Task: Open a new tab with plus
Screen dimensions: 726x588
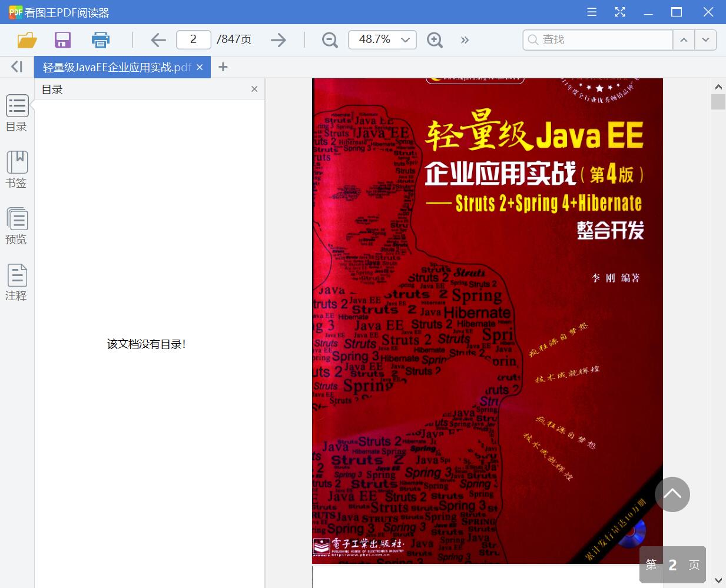Action: [x=223, y=67]
